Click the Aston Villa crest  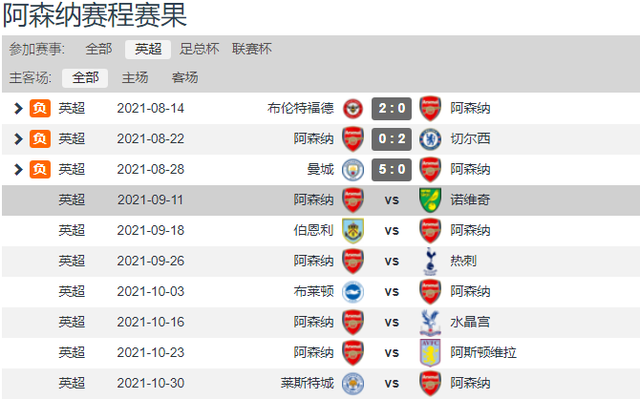click(430, 353)
